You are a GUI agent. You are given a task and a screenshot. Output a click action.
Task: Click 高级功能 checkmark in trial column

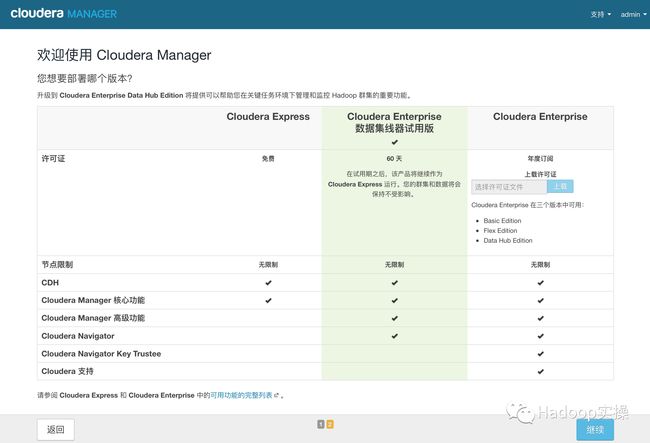[394, 318]
